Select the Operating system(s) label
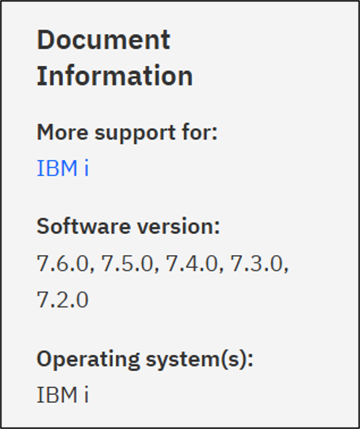The width and height of the screenshot is (360, 429). pos(145,360)
